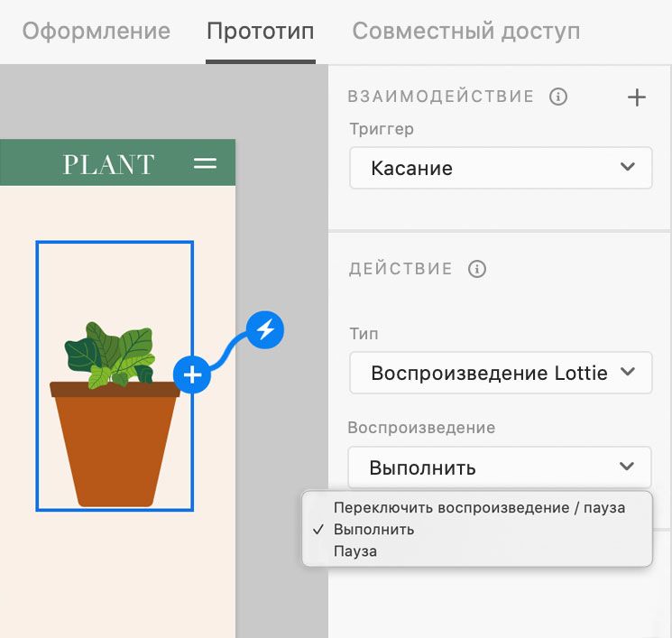672x638 pixels.
Task: Click info icon next to ВЗАИМОДЕЙСТВИЕ
Action: tap(558, 97)
